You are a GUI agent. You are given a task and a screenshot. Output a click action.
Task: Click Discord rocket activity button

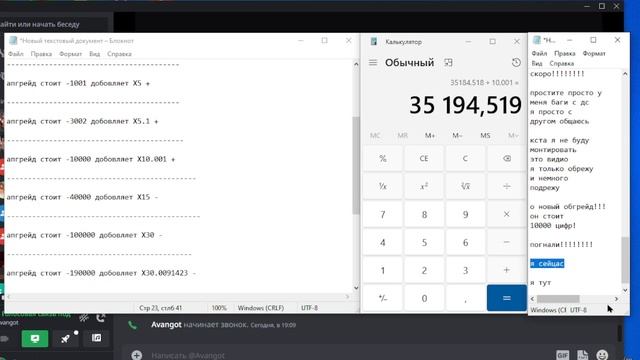(65, 338)
